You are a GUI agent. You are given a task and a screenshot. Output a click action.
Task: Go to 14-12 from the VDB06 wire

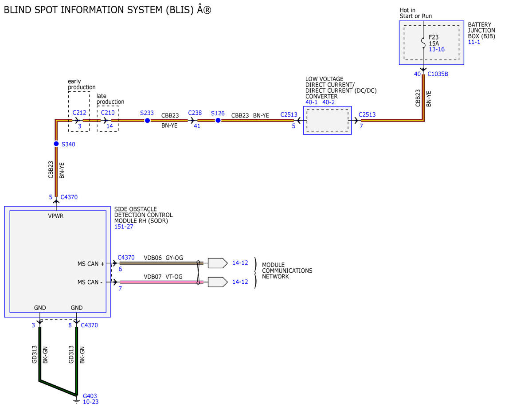tap(240, 263)
